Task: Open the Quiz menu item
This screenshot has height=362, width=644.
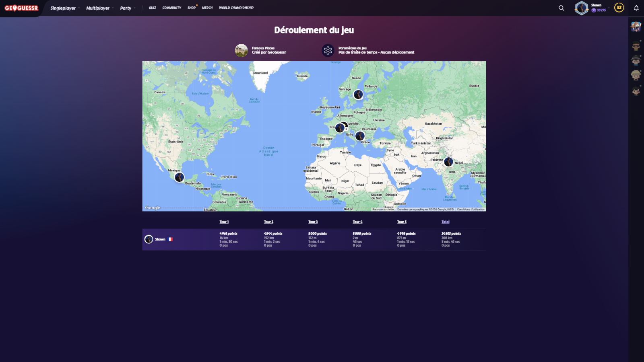Action: point(152,8)
